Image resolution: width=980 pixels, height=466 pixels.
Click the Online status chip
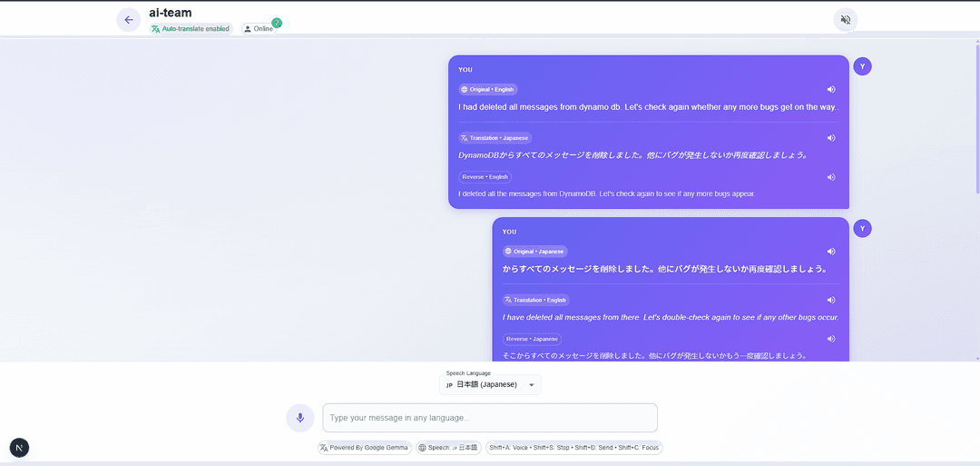259,29
